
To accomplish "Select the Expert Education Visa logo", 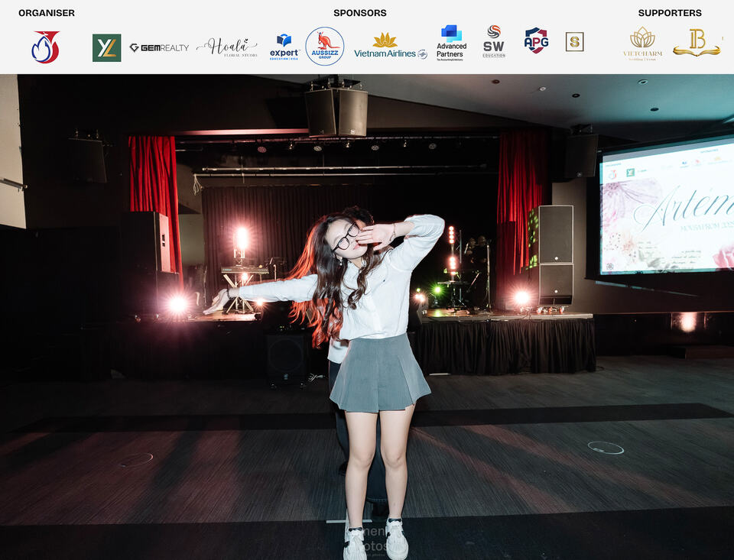I will pos(284,47).
